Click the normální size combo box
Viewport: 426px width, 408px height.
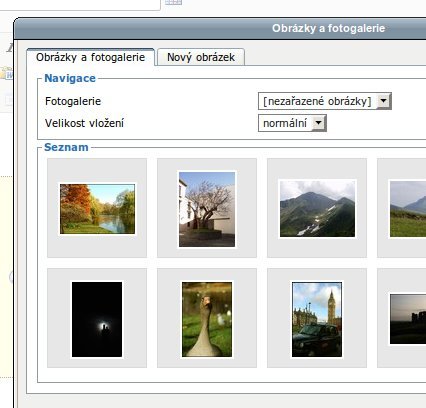[x=292, y=123]
